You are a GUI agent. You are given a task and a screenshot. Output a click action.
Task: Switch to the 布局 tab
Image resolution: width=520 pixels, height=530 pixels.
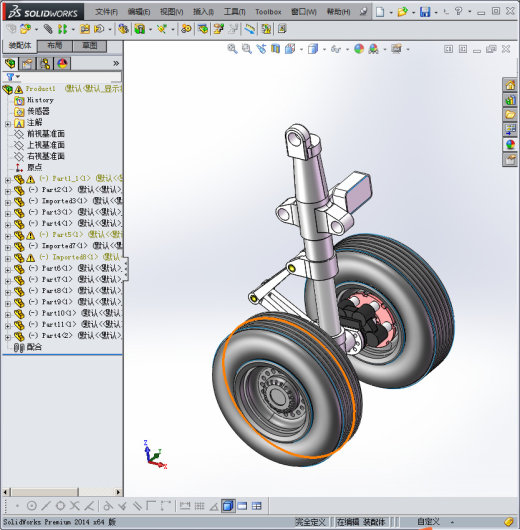[x=54, y=46]
